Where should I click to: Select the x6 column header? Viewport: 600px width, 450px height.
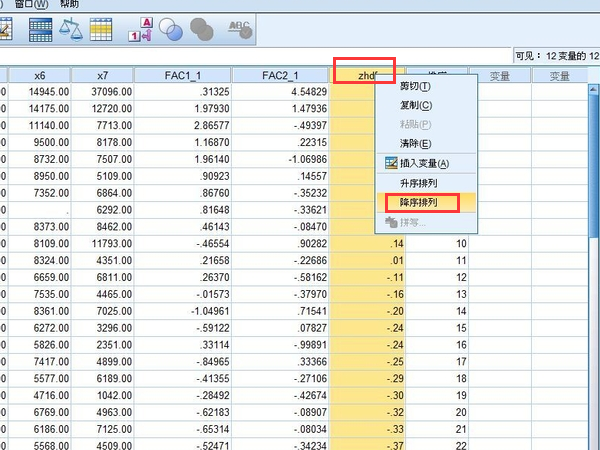coord(40,75)
